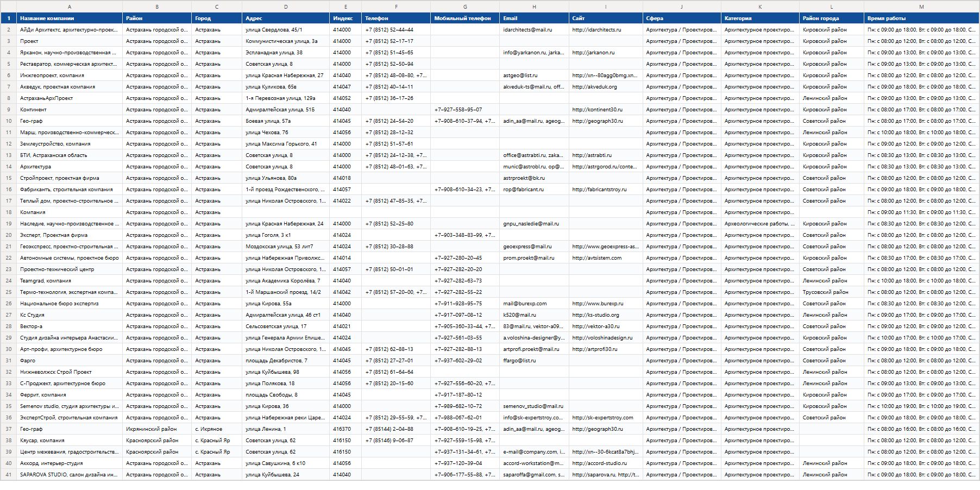
Task: Click the site http://astrabti.ru
Action: point(606,155)
